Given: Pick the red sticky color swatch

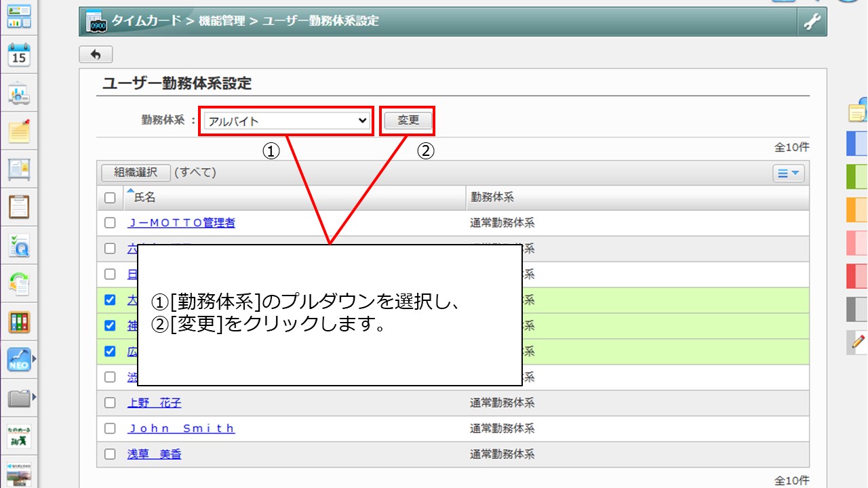Looking at the screenshot, I should pyautogui.click(x=857, y=276).
